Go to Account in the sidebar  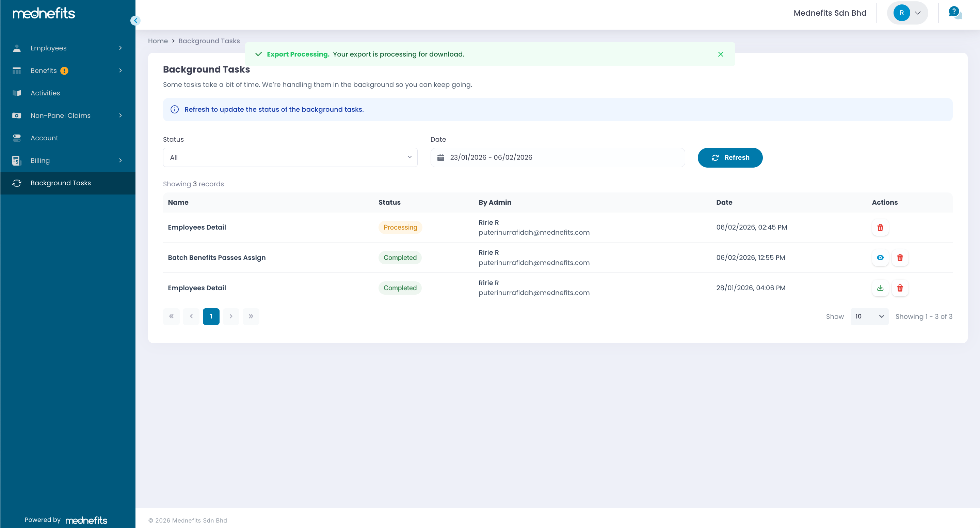(44, 138)
